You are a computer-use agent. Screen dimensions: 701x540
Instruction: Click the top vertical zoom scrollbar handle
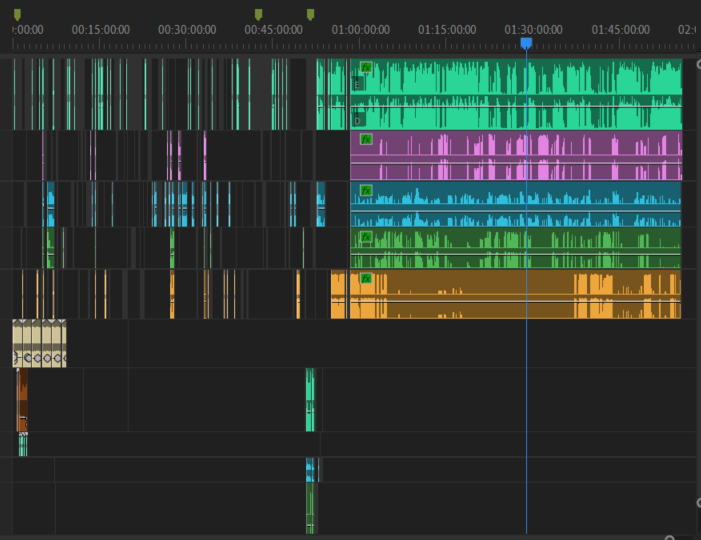point(699,65)
